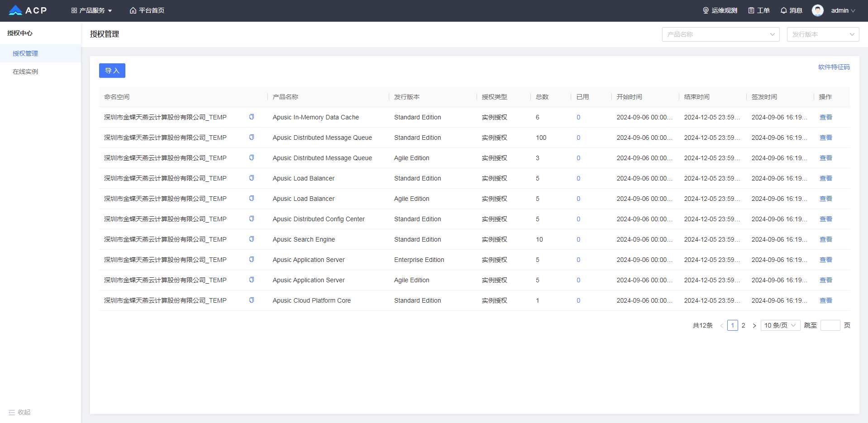Go to page 2 of the table

(743, 325)
